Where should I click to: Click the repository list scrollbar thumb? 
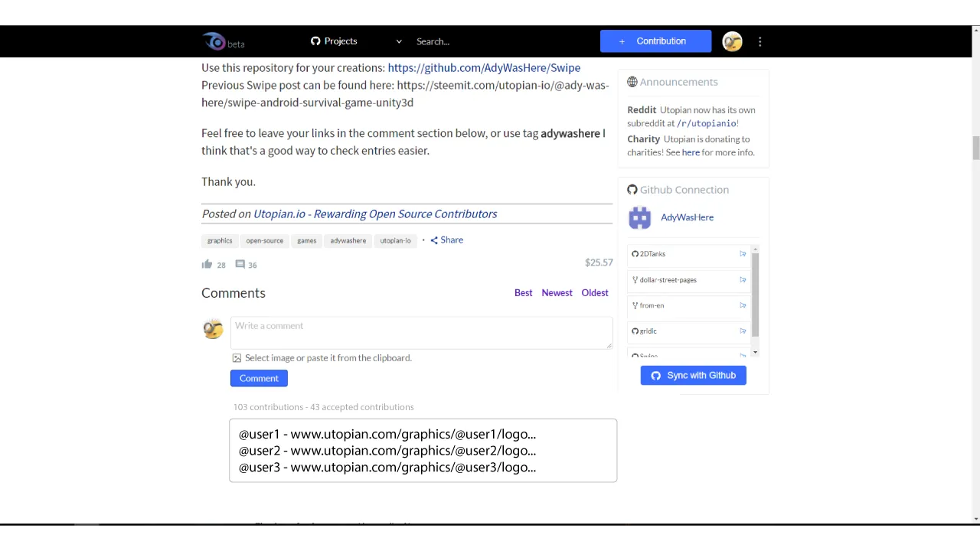click(x=756, y=295)
